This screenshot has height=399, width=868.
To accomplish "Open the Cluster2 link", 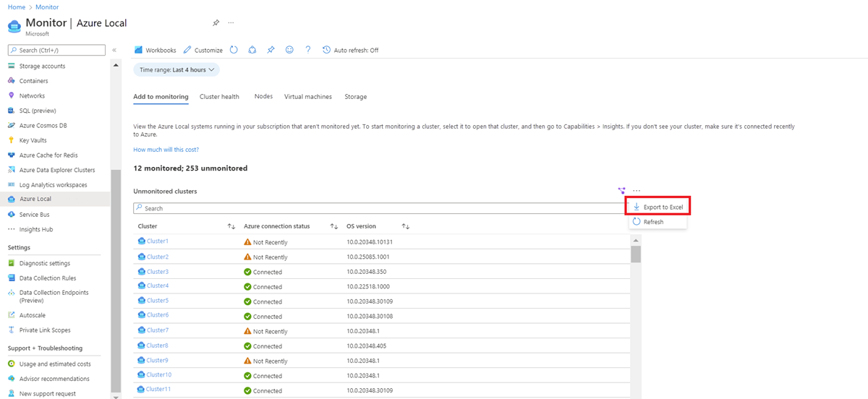I will 158,257.
